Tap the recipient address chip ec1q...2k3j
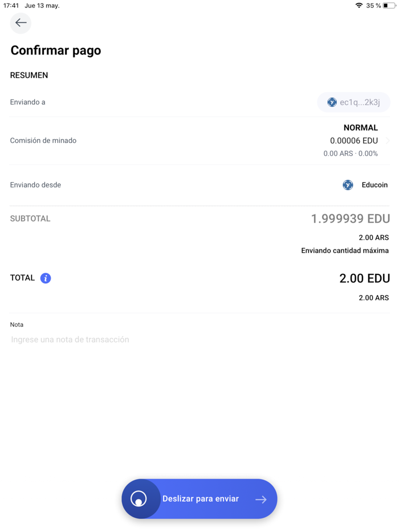Screen dimensions: 399x532 (x=353, y=102)
